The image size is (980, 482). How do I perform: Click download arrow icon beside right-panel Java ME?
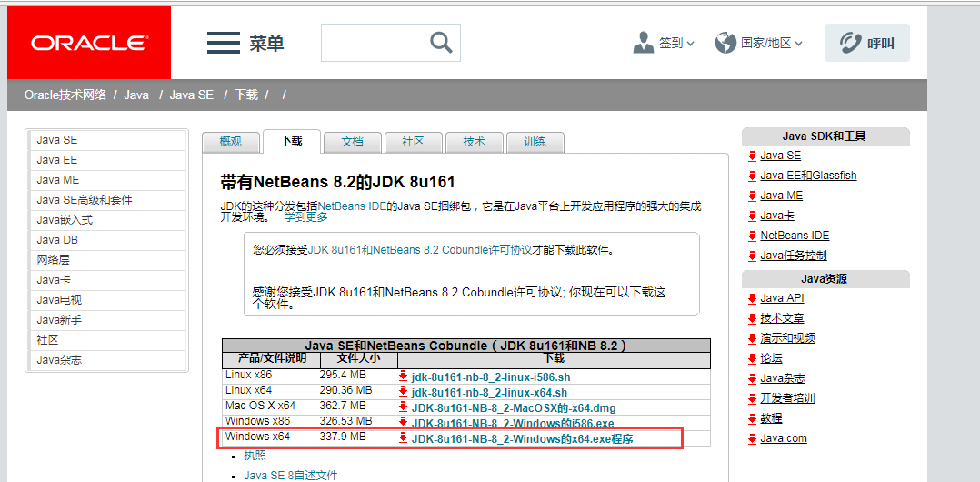(x=752, y=196)
